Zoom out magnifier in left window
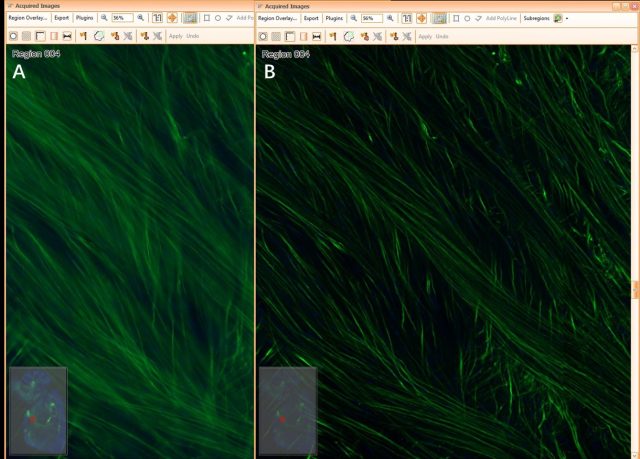This screenshot has width=640, height=459. tap(104, 18)
